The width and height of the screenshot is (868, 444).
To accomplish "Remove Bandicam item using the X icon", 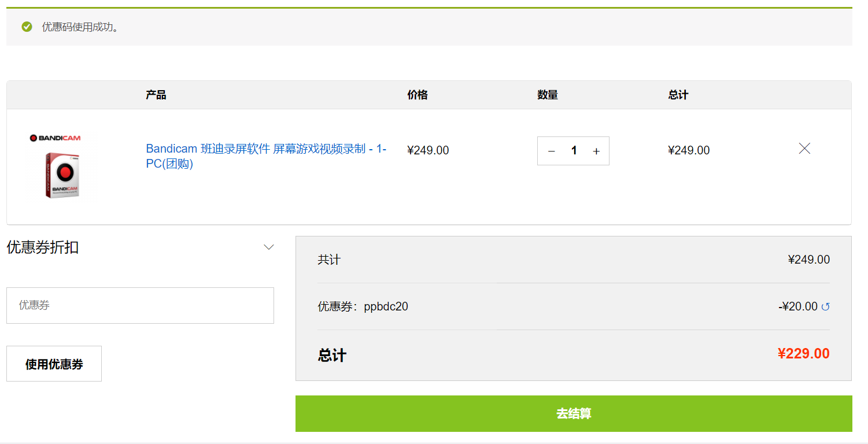I will [804, 149].
